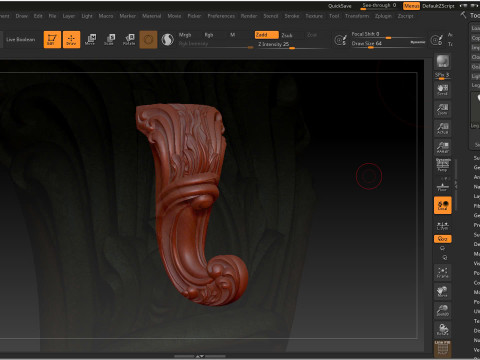Select the Scale gizmo tool
Screen dimensions: 480x360
(109, 40)
